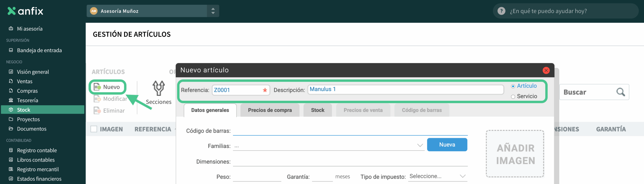Screen dimensions: 644x184
Task: Tick the select-all checkbox beside IMAGEN
Action: coord(94,129)
